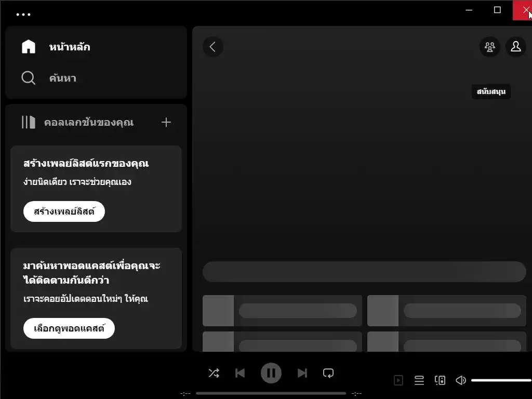Click the เลือกดูพอดแคสต์ button
This screenshot has height=399, width=532.
point(69,328)
